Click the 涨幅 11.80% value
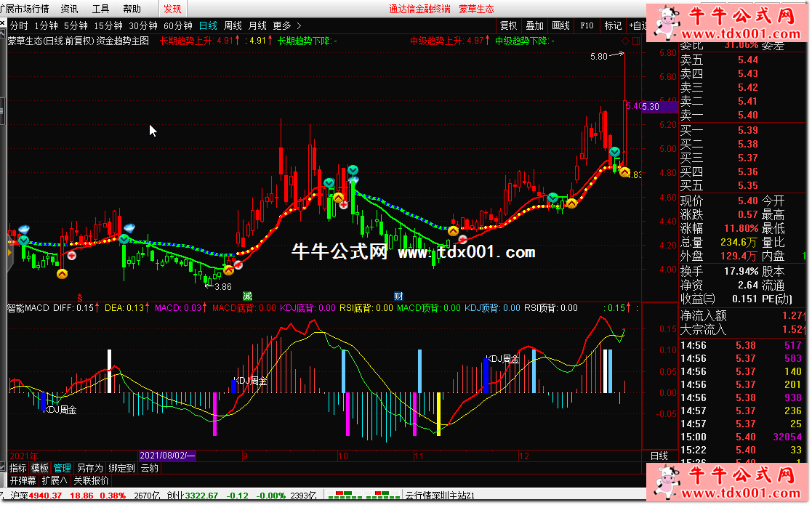This screenshot has height=505, width=812. pos(741,229)
